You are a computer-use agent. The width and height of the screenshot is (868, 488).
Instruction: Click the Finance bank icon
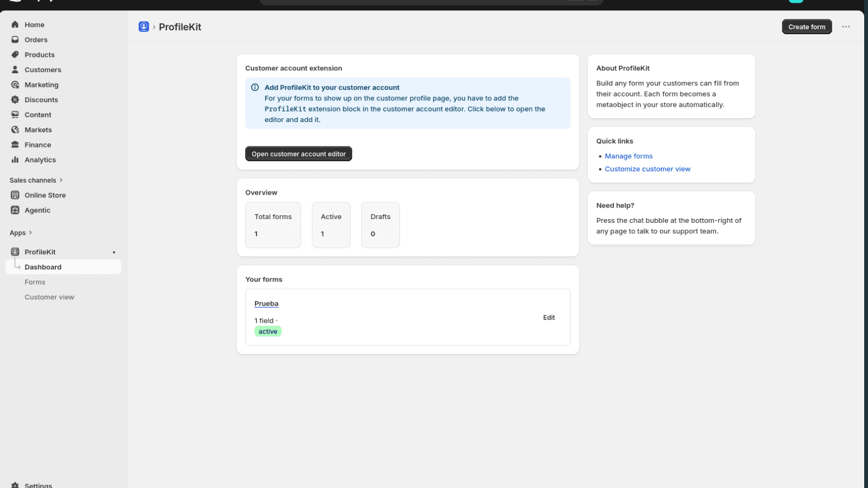click(x=15, y=145)
